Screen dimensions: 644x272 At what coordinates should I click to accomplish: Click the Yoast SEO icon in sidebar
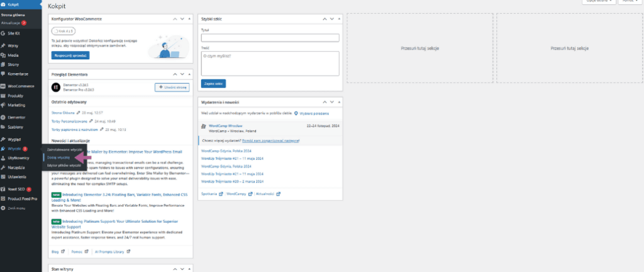tap(3, 189)
